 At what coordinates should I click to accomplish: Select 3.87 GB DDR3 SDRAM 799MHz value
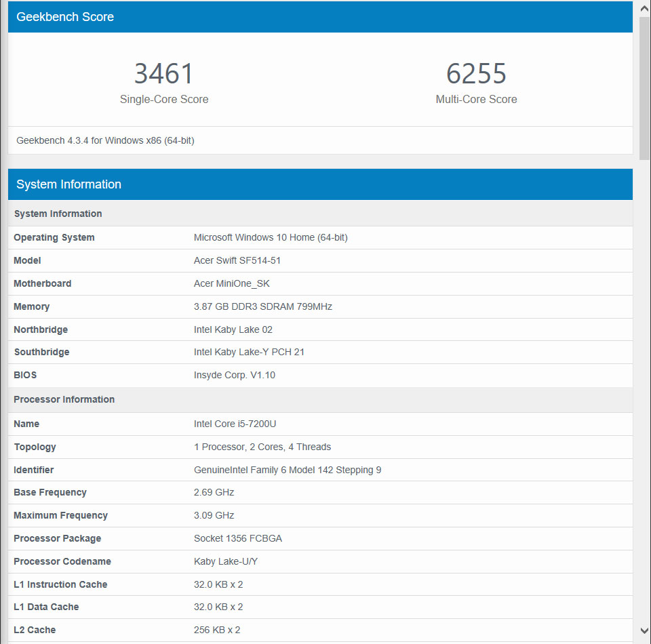(263, 306)
